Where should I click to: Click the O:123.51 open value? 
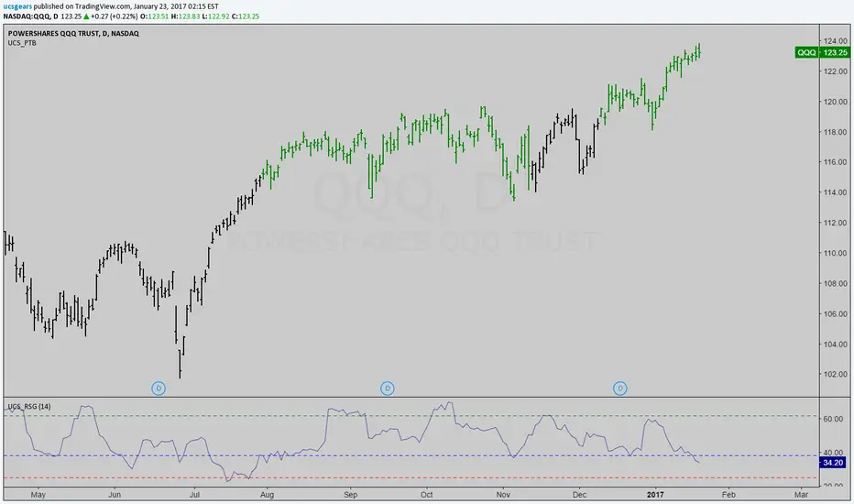tap(154, 16)
